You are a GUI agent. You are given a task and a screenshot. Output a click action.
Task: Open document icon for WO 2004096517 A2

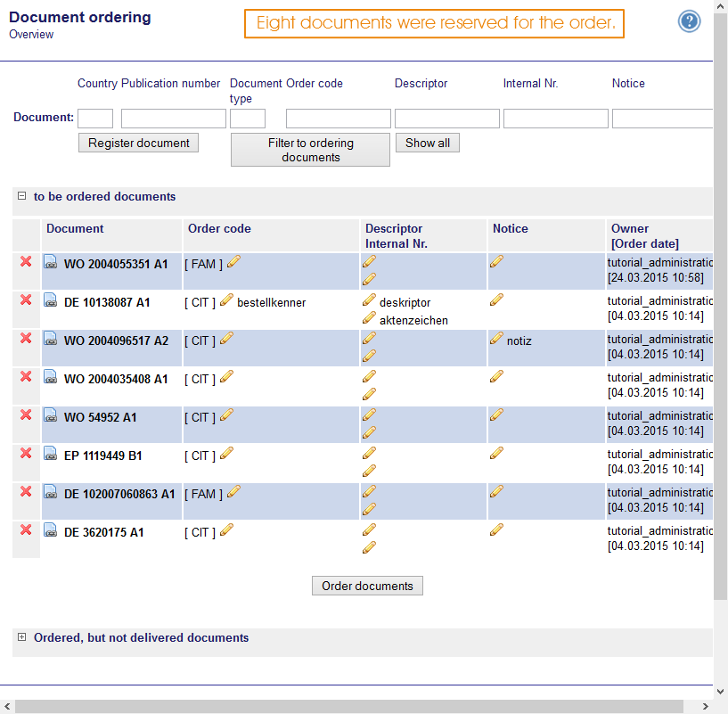click(51, 339)
